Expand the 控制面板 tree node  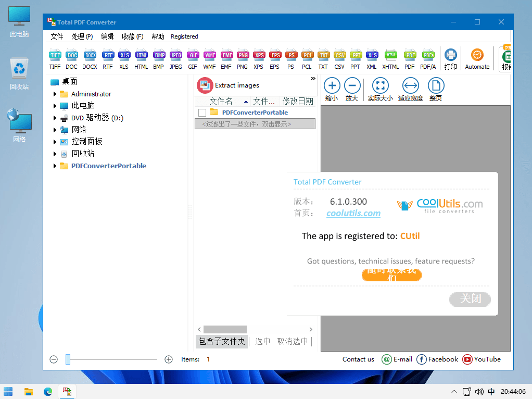coord(55,142)
